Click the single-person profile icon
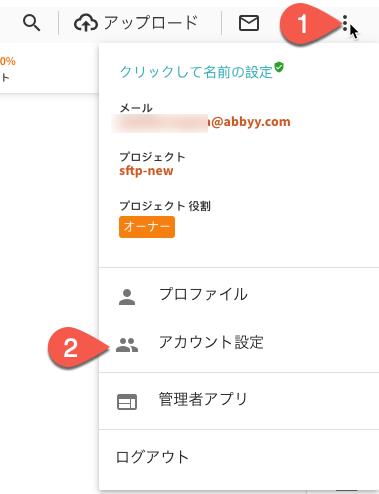 click(127, 297)
